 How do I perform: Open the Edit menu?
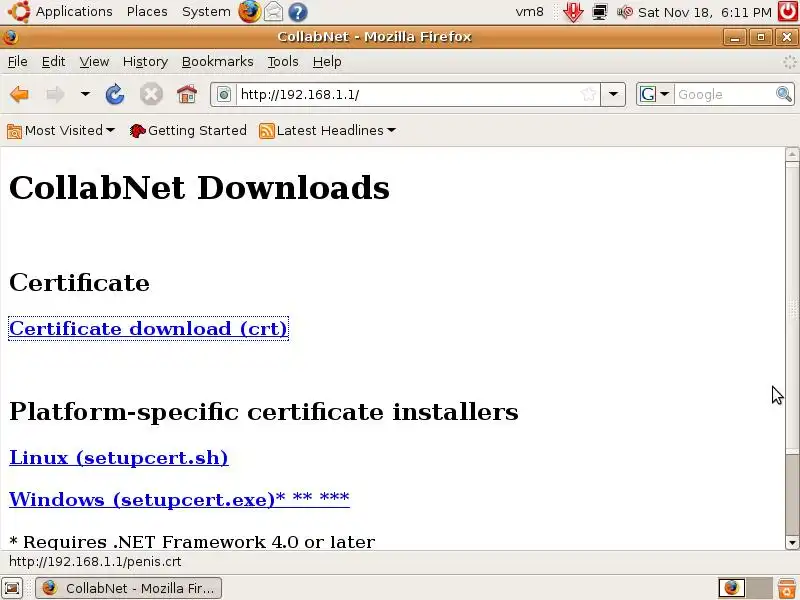[x=53, y=62]
